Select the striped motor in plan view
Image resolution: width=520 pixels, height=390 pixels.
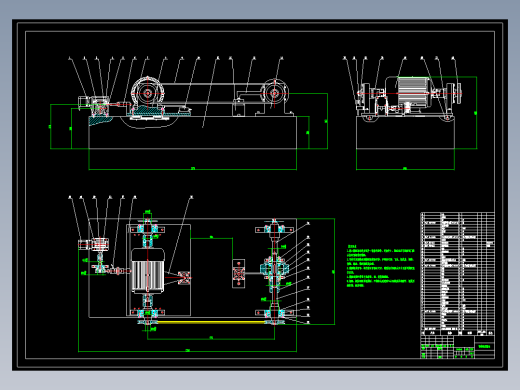tap(148, 271)
